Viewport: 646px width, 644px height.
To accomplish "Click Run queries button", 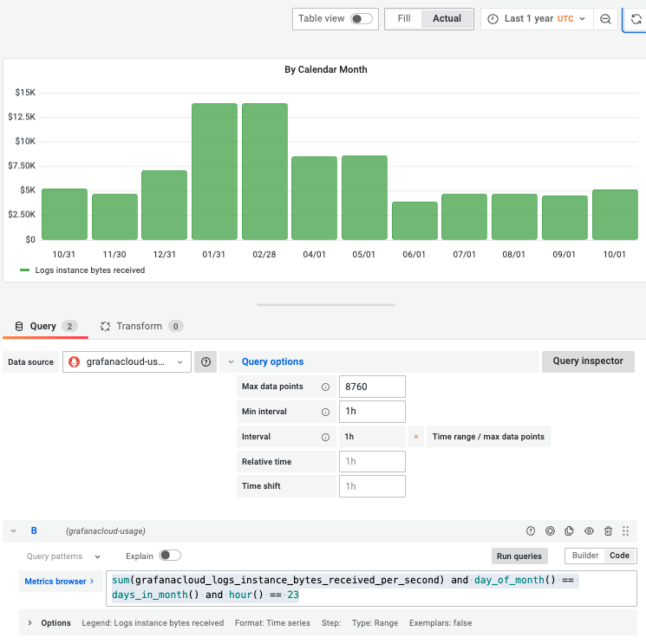I will pos(519,556).
